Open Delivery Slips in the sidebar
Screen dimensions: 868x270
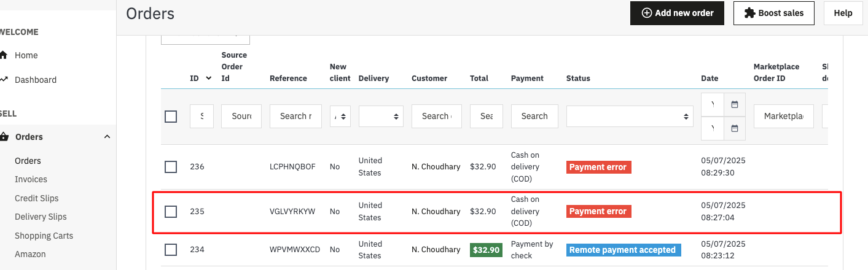coord(41,217)
